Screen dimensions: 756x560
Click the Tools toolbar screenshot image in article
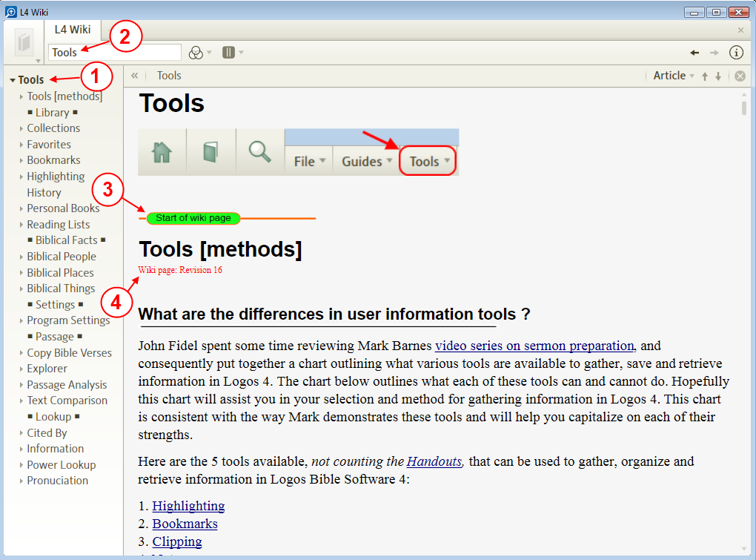pos(299,152)
